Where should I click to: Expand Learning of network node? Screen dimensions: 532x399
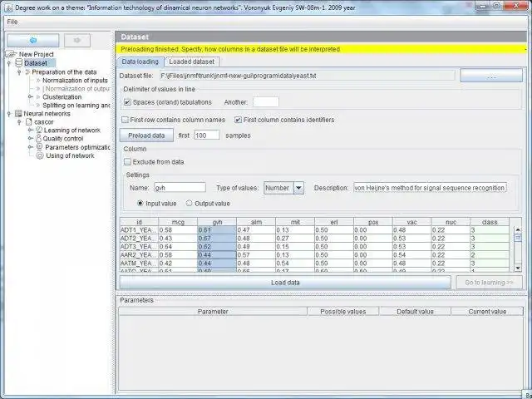tap(31, 131)
